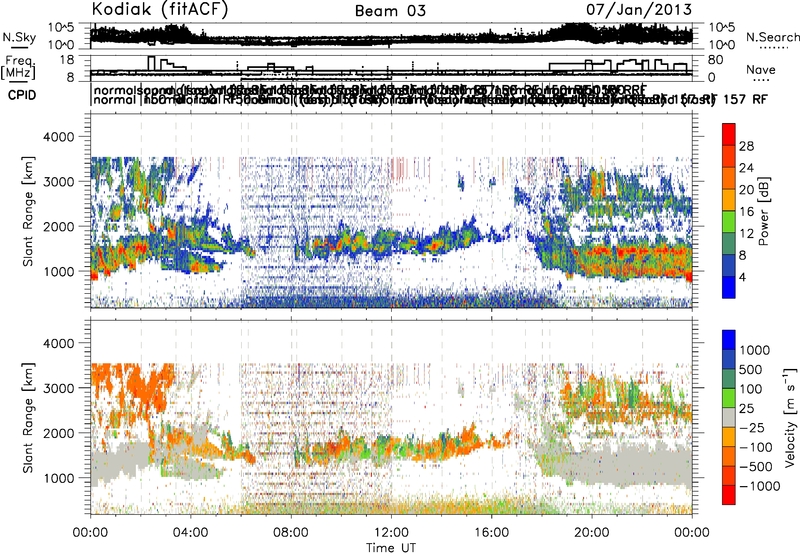The height and width of the screenshot is (554, 800).
Task: Click the 'N.Search' legend label
Action: tap(772, 37)
